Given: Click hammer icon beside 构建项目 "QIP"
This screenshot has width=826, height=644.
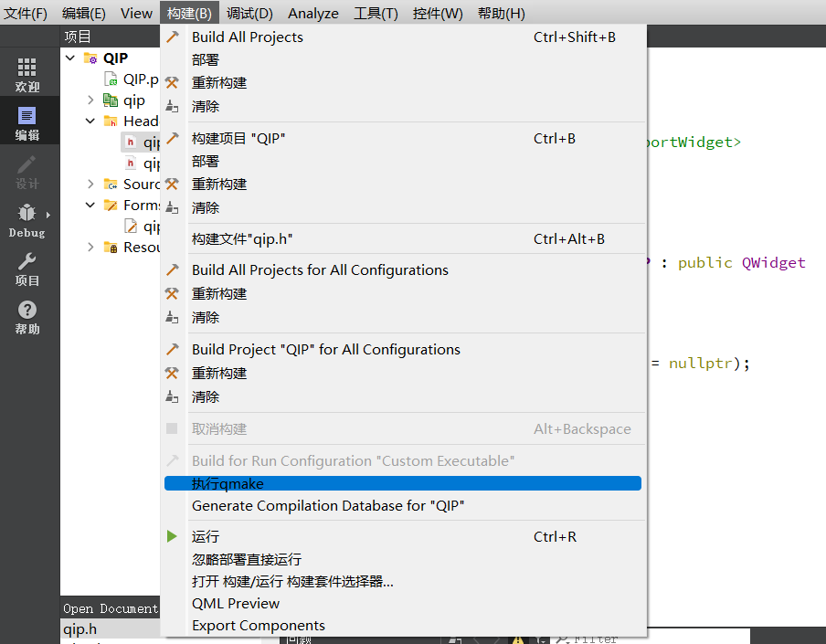Looking at the screenshot, I should (173, 139).
